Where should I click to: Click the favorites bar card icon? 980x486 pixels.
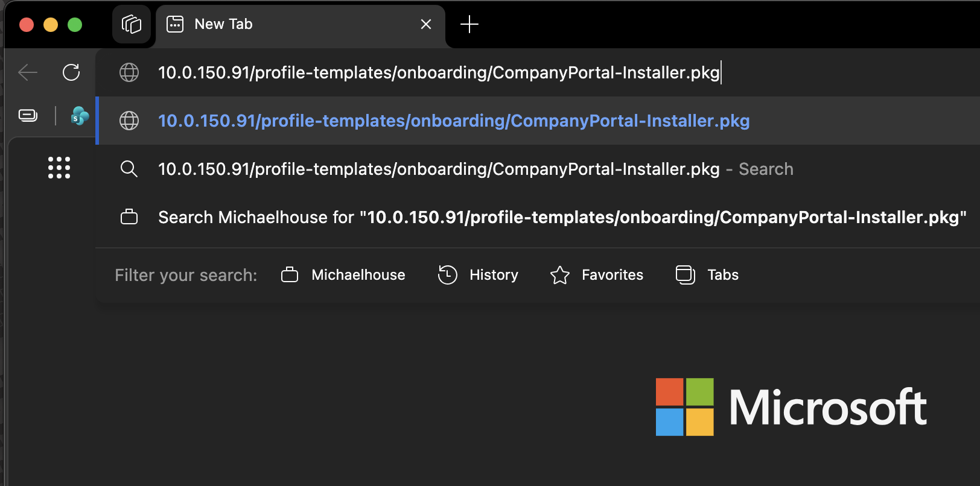[x=28, y=115]
